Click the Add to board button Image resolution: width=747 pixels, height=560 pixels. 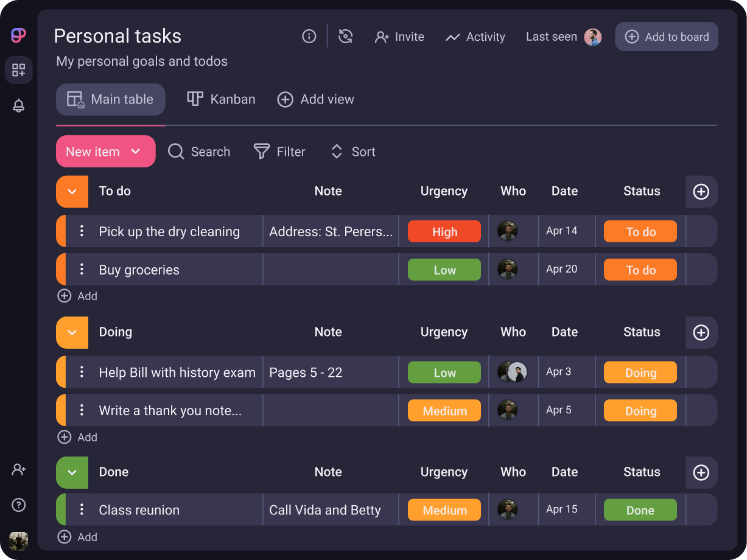coord(666,37)
